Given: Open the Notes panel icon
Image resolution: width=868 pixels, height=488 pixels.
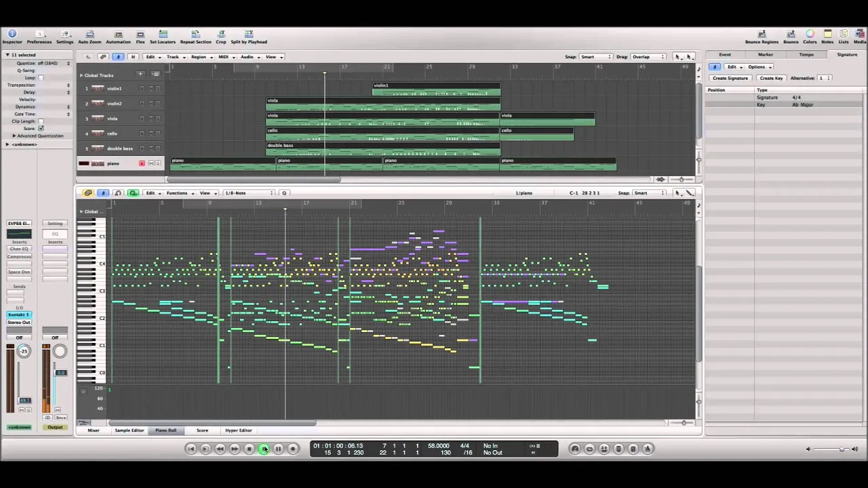Looking at the screenshot, I should [827, 37].
